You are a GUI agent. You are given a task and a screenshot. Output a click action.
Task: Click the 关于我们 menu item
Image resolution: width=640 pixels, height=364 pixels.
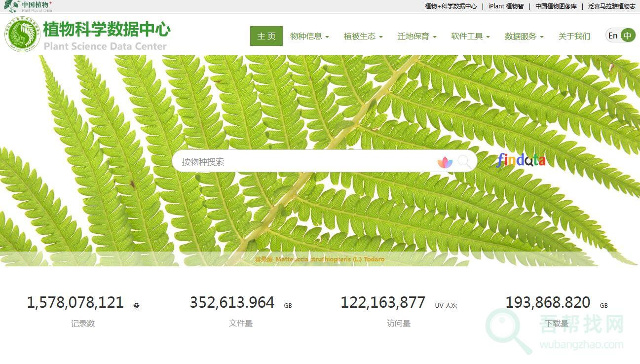pyautogui.click(x=574, y=36)
